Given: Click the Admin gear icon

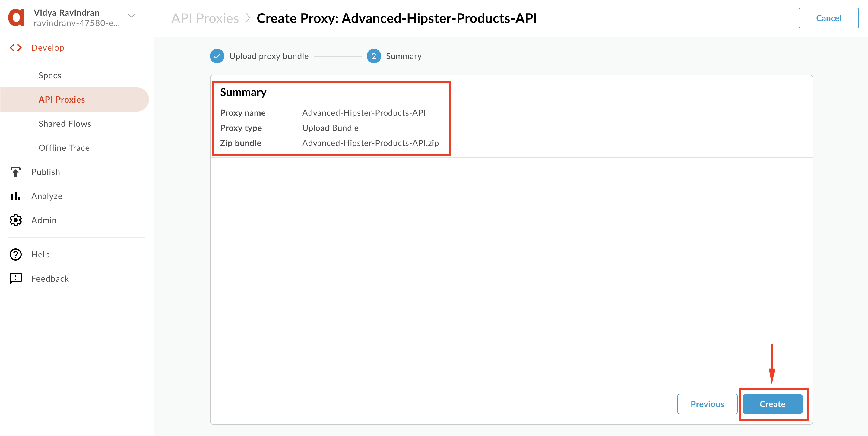Looking at the screenshot, I should (15, 220).
